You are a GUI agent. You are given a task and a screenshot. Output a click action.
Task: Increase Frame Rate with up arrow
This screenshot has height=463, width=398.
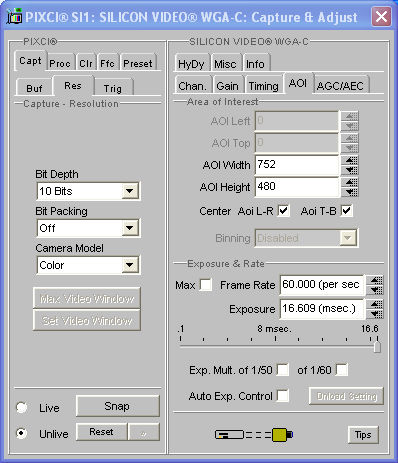tap(375, 280)
